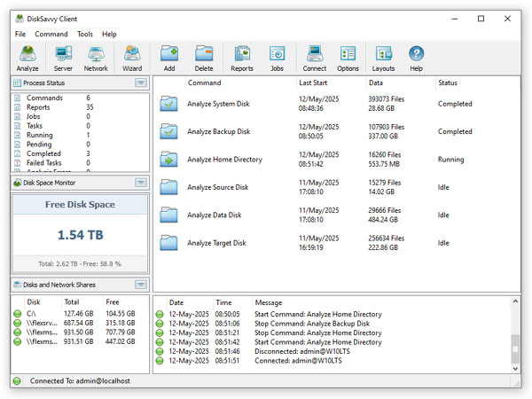Open the Jobs toolbar icon
This screenshot has height=399, width=532.
pos(277,58)
